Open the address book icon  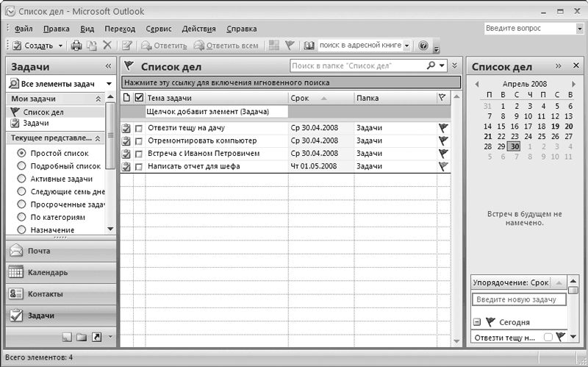point(309,46)
